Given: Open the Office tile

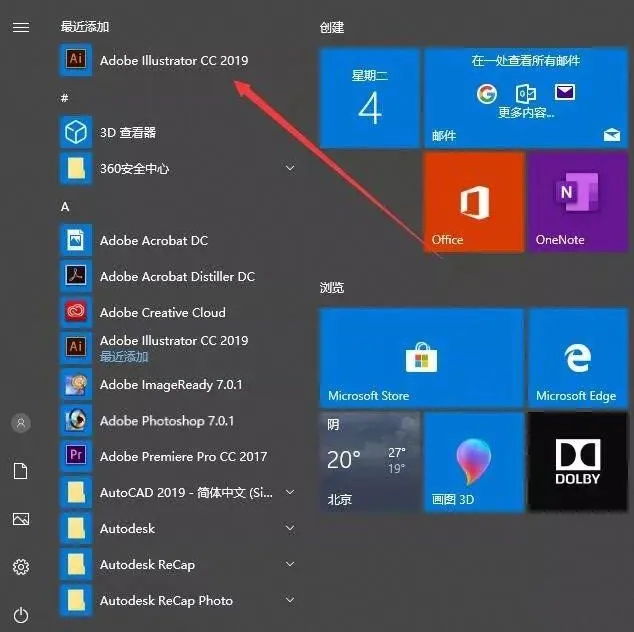Looking at the screenshot, I should [x=474, y=202].
